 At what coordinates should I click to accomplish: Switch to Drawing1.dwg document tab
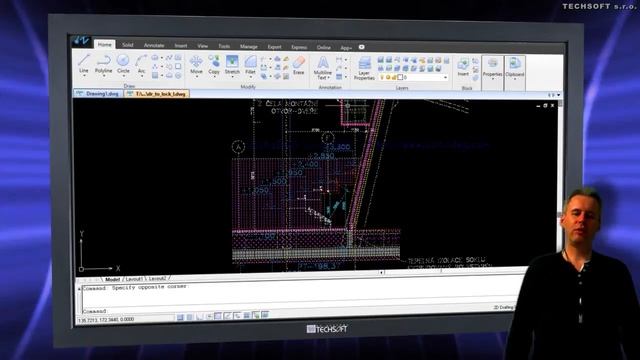click(98, 93)
